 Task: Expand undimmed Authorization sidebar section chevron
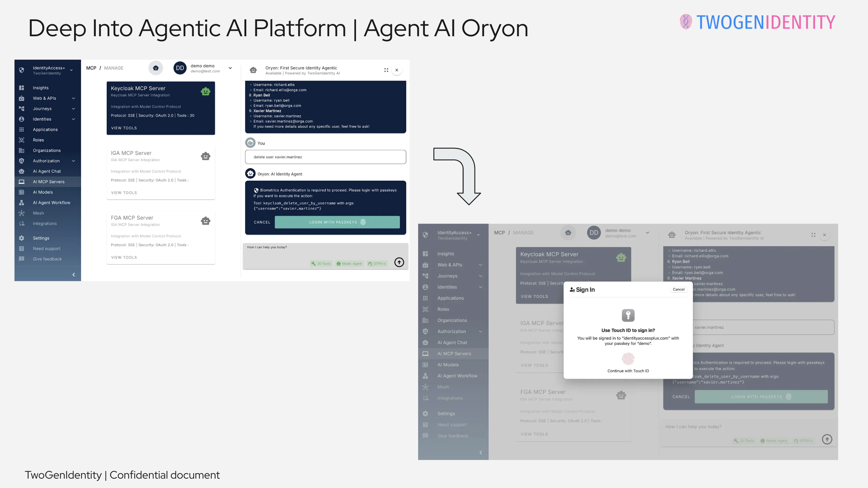(x=73, y=161)
